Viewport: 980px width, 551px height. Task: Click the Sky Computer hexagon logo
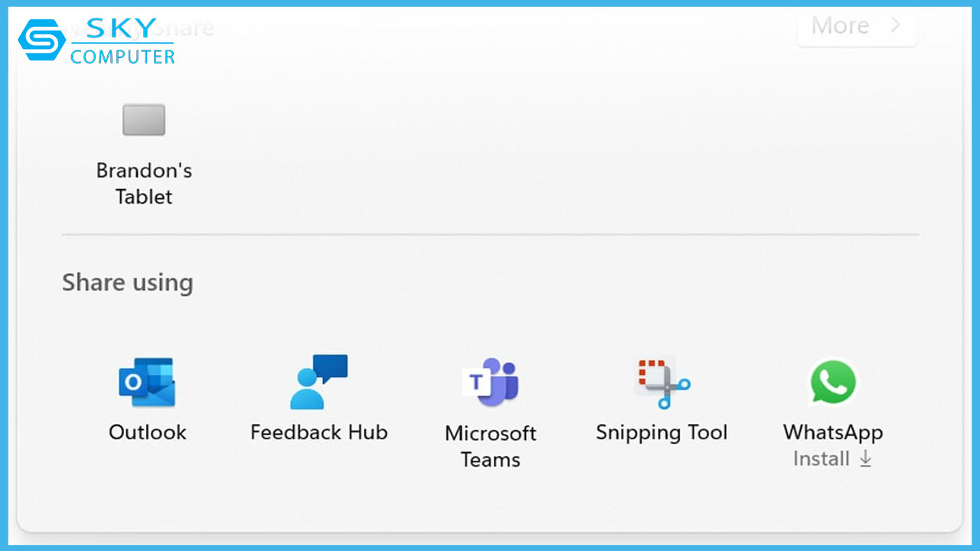pyautogui.click(x=42, y=40)
